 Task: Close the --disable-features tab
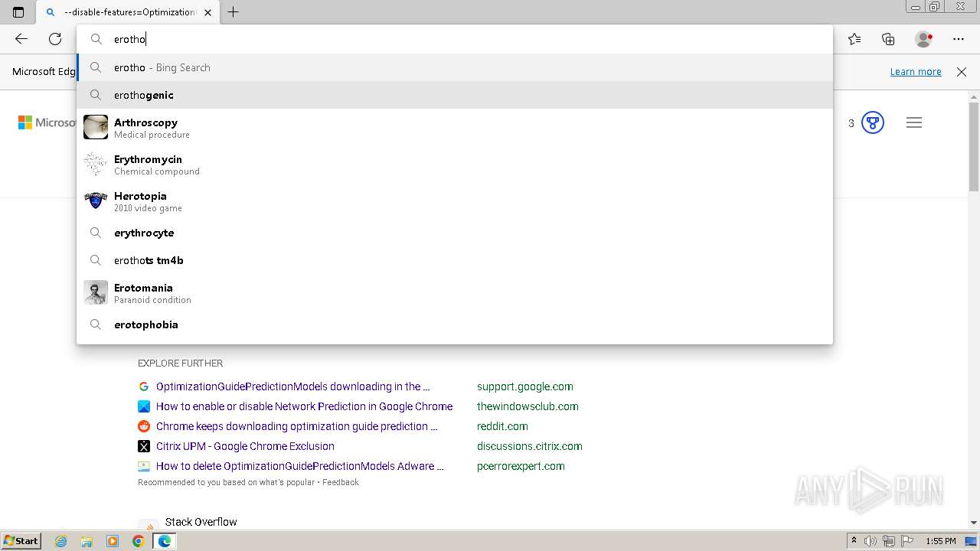click(x=207, y=12)
